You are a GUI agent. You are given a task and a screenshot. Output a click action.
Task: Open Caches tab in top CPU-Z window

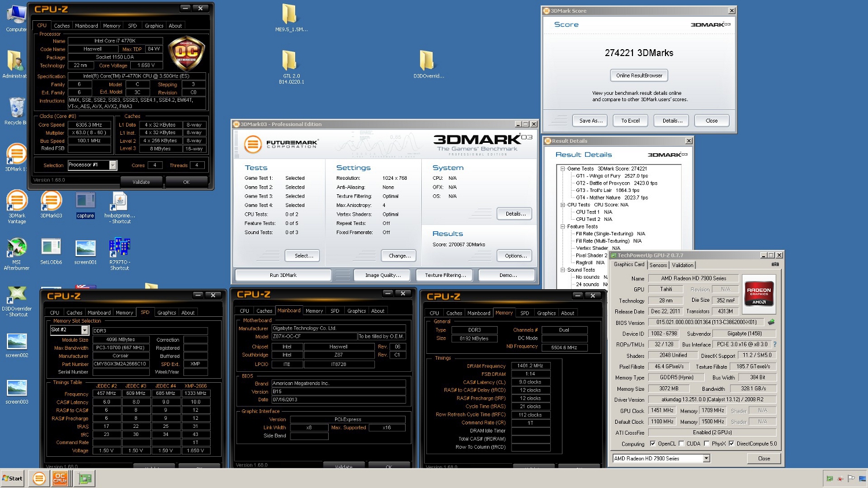point(62,26)
